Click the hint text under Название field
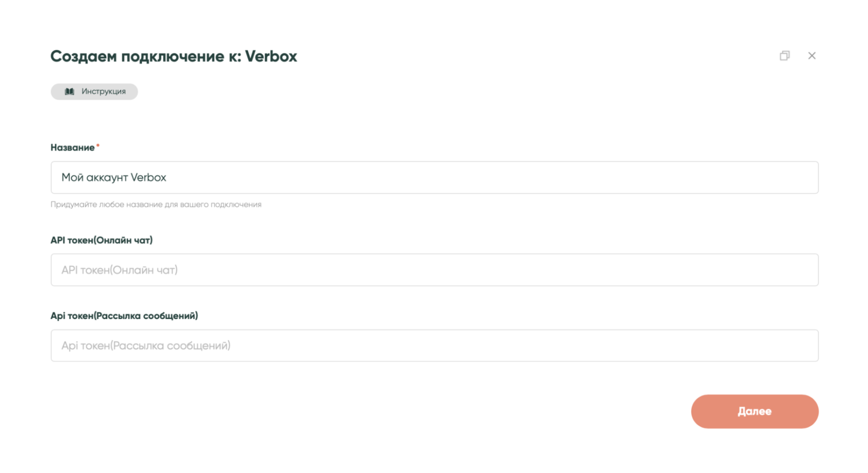Image resolution: width=868 pixels, height=473 pixels. (x=156, y=204)
